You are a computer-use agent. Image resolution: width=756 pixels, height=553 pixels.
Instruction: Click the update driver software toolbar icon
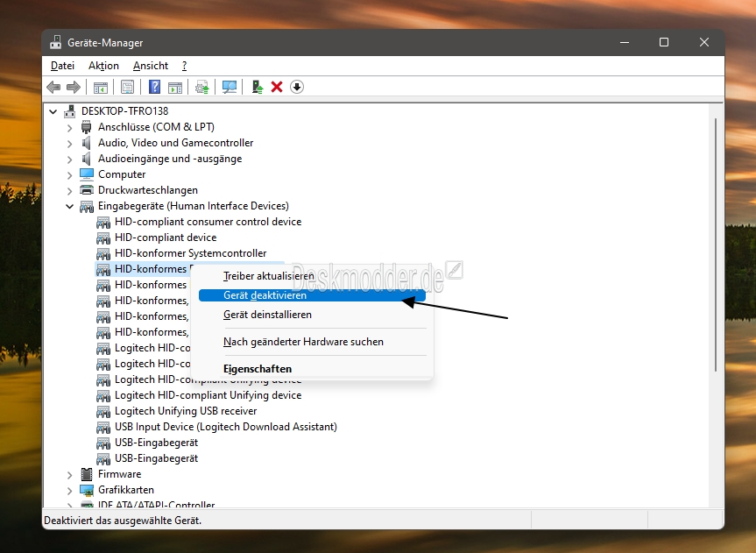point(201,88)
